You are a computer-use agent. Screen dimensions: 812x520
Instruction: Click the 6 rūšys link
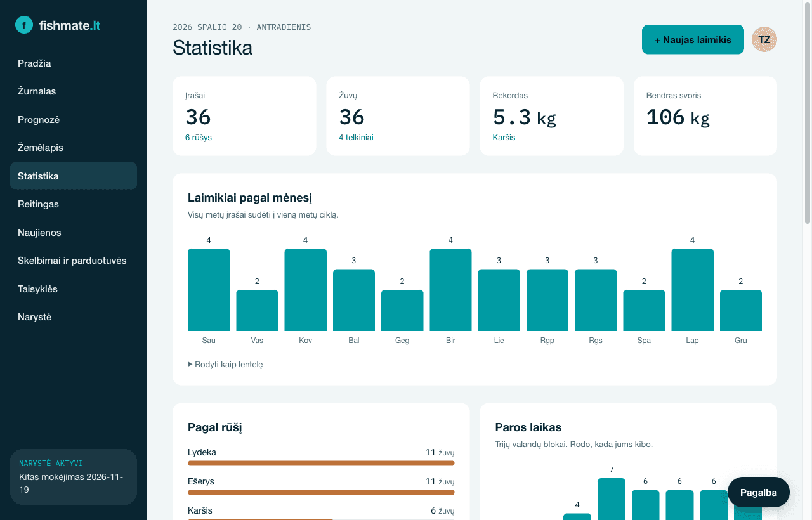coord(199,137)
